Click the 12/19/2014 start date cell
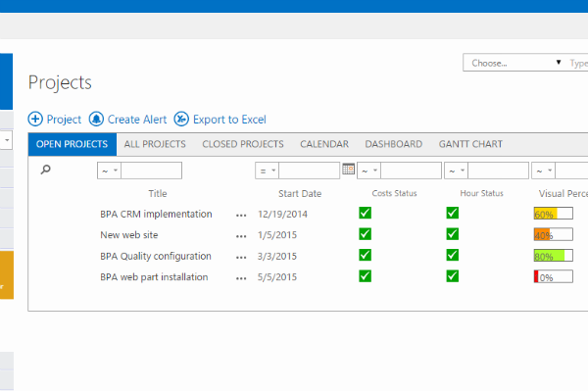The width and height of the screenshot is (588, 391). pos(282,214)
